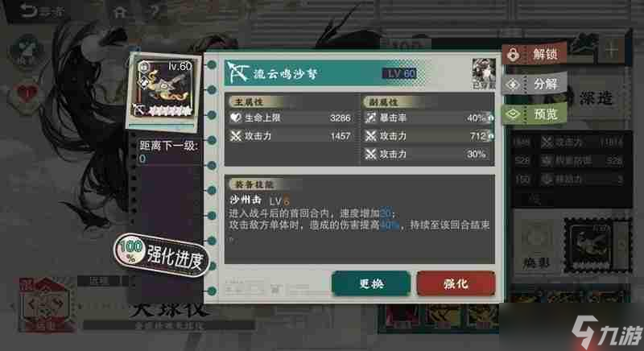Click the red heart icon on left
The width and height of the screenshot is (644, 351).
click(27, 95)
